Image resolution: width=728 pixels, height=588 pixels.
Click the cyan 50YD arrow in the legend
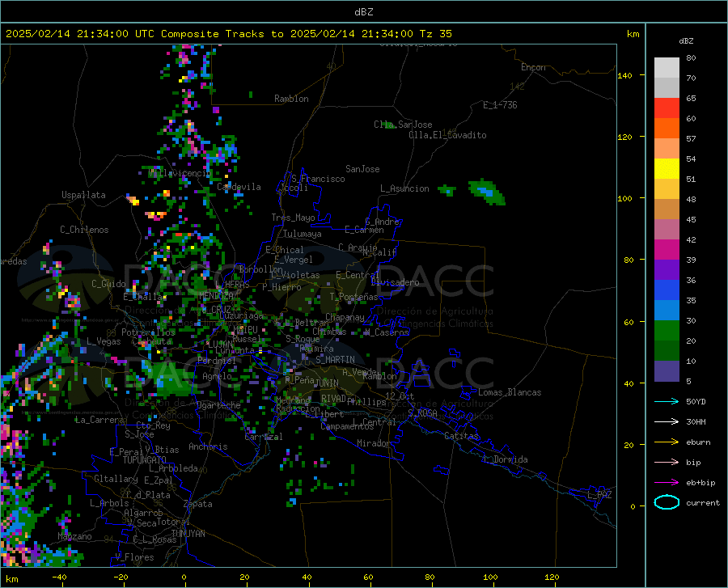click(x=667, y=401)
